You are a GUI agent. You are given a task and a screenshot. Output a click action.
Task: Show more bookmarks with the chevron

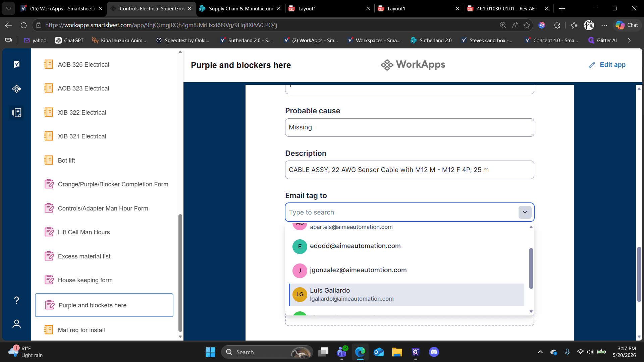pyautogui.click(x=629, y=40)
